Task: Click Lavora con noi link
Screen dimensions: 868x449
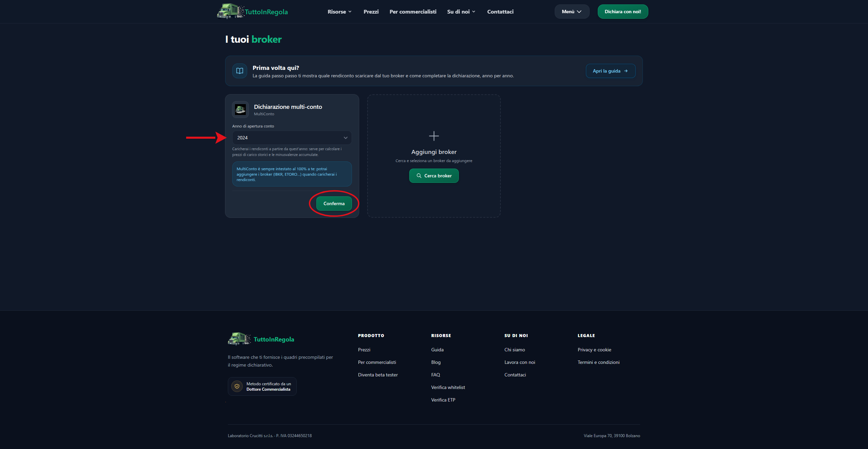Action: point(519,362)
